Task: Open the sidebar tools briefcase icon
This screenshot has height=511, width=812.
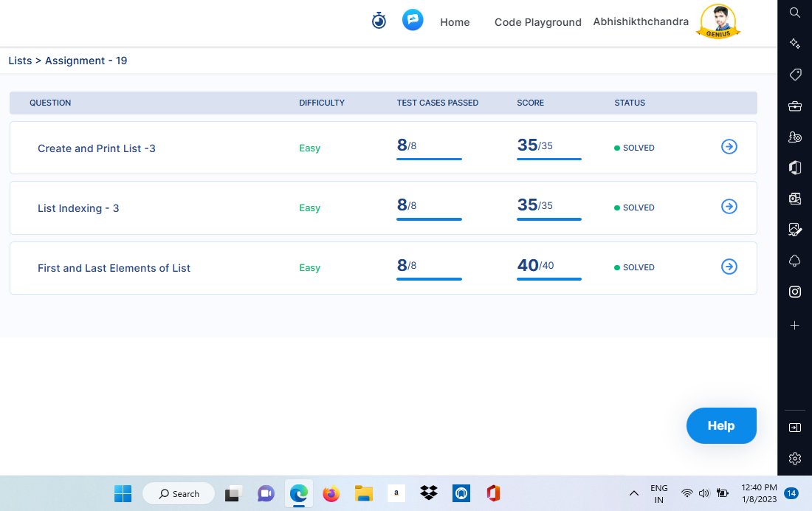Action: [x=795, y=106]
